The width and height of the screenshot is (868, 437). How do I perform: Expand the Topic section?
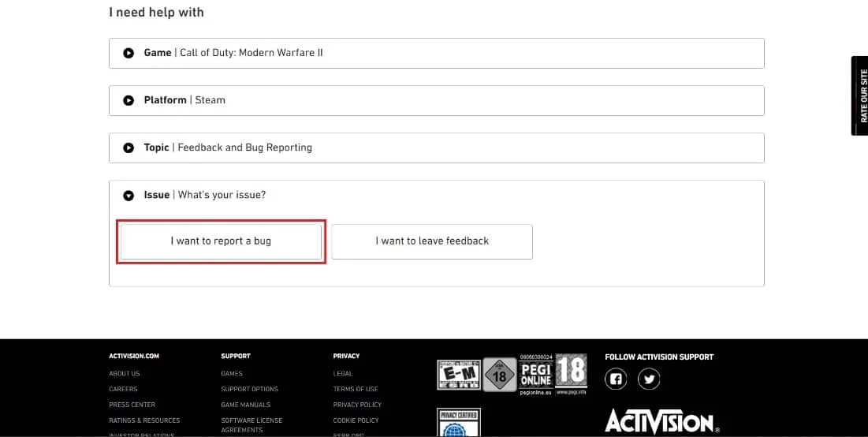pyautogui.click(x=436, y=148)
